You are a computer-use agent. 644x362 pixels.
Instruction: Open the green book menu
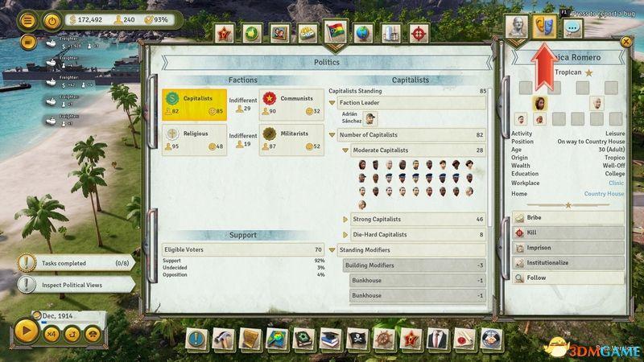(303, 339)
